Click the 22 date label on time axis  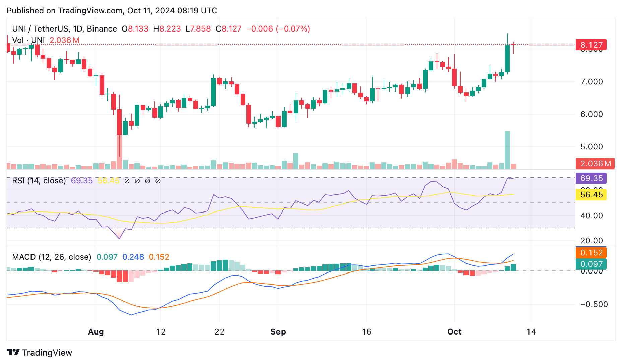coord(220,332)
